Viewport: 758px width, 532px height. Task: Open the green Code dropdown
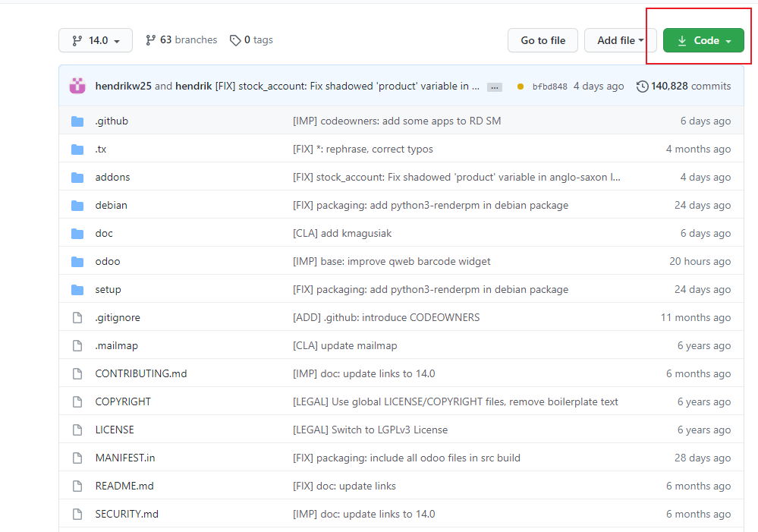[x=703, y=40]
